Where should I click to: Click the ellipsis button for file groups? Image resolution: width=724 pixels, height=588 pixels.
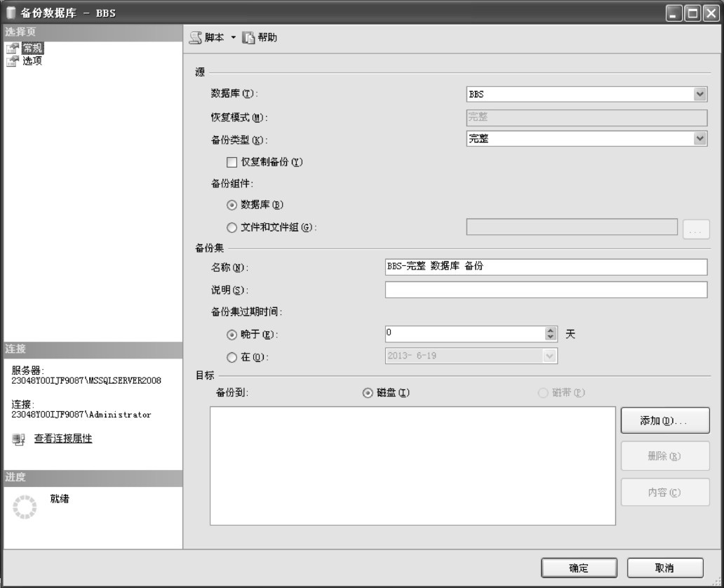pyautogui.click(x=696, y=229)
